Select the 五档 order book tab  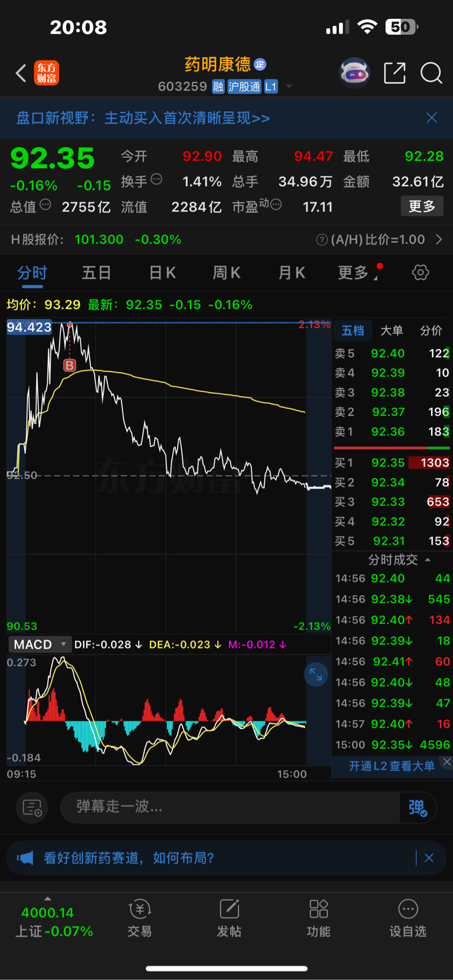click(x=353, y=331)
